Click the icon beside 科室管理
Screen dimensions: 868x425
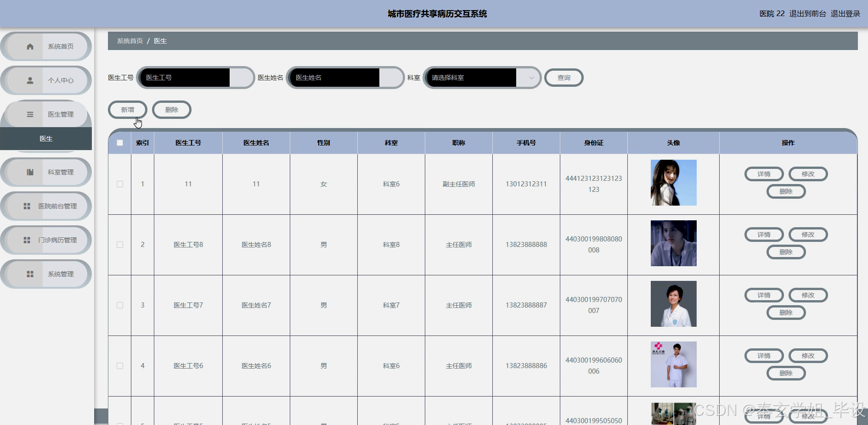click(x=30, y=172)
